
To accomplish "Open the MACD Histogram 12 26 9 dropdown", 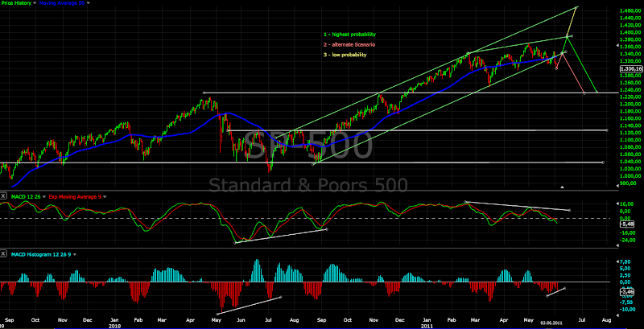I will (75, 254).
